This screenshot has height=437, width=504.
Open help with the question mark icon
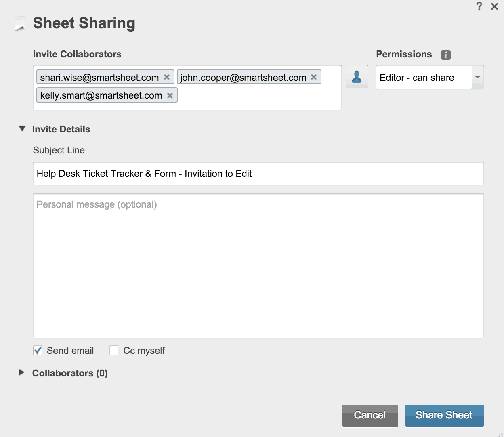click(x=479, y=6)
